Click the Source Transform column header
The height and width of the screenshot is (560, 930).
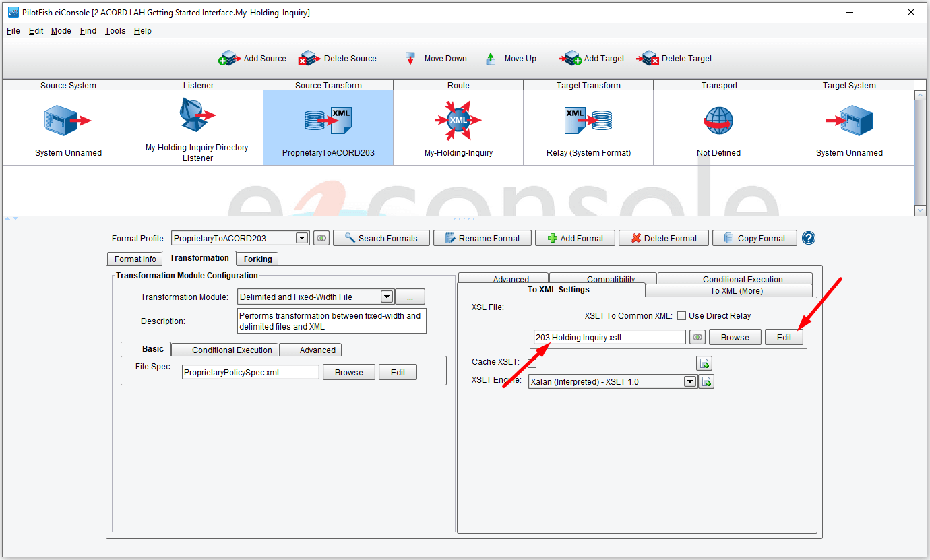coord(328,85)
